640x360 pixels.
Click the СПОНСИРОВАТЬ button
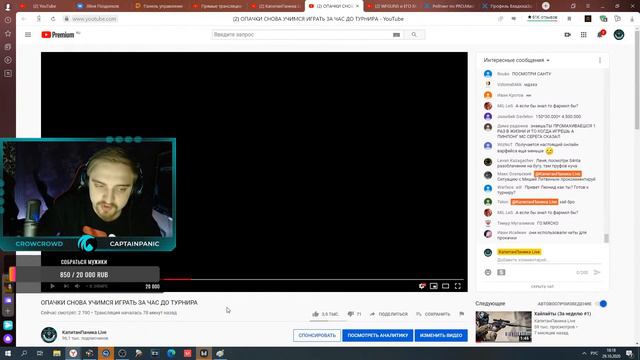pos(317,335)
